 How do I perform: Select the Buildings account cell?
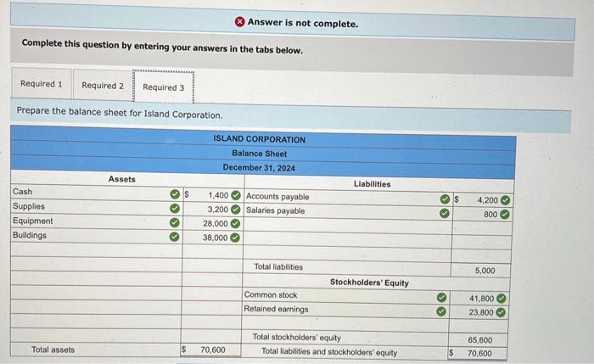point(97,236)
